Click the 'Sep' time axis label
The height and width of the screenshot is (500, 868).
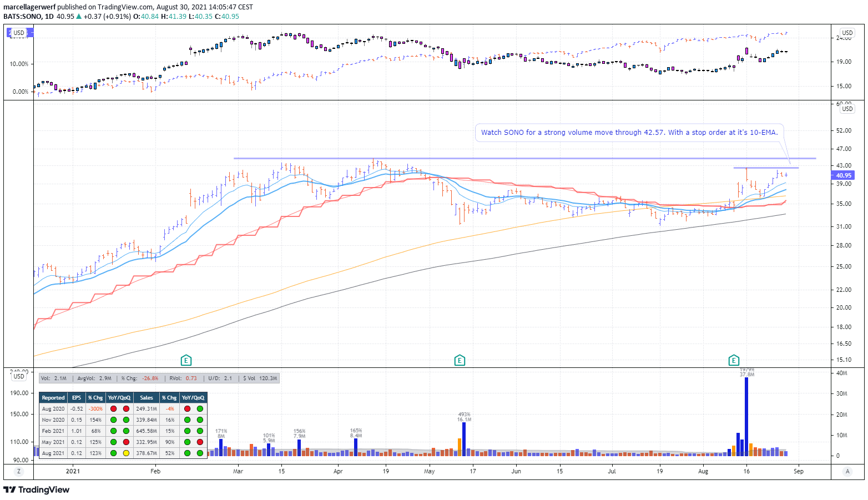799,472
